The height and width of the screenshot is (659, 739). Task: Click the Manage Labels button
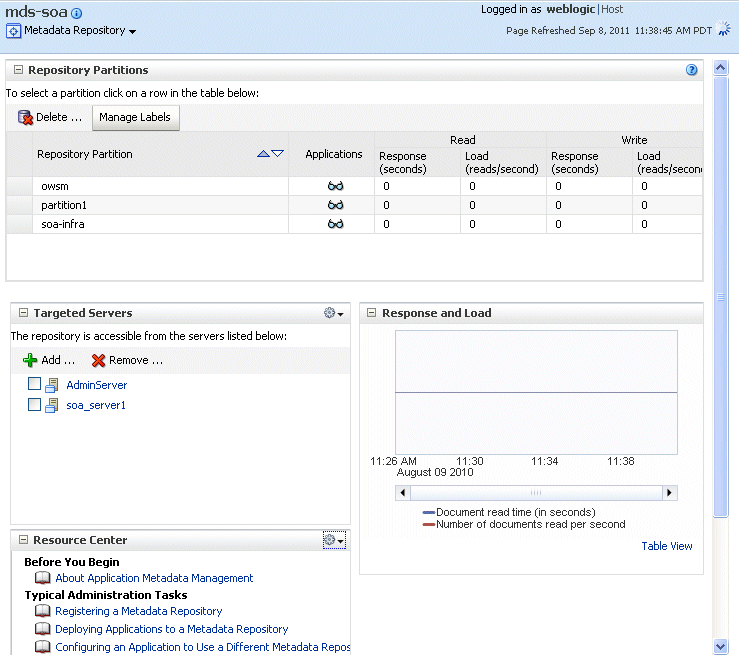(x=135, y=117)
